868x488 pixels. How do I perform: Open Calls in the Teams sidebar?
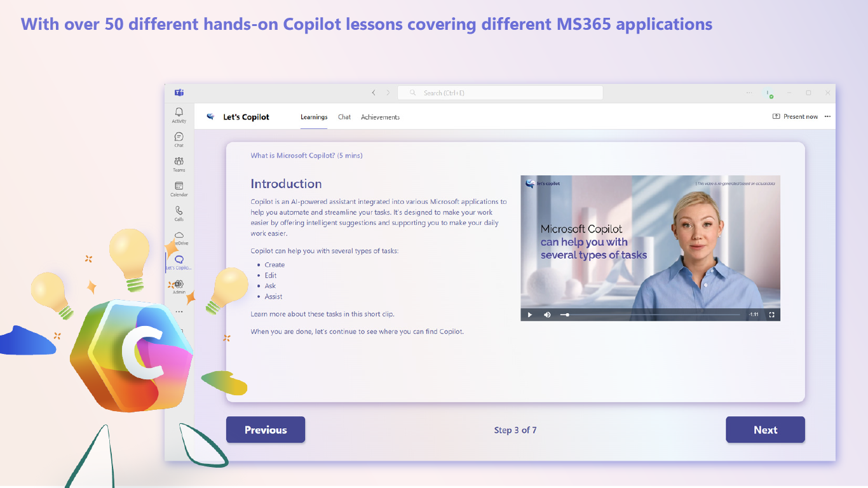pos(179,213)
